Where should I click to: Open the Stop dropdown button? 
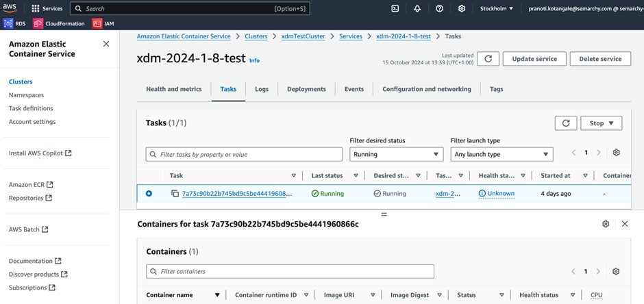(602, 123)
